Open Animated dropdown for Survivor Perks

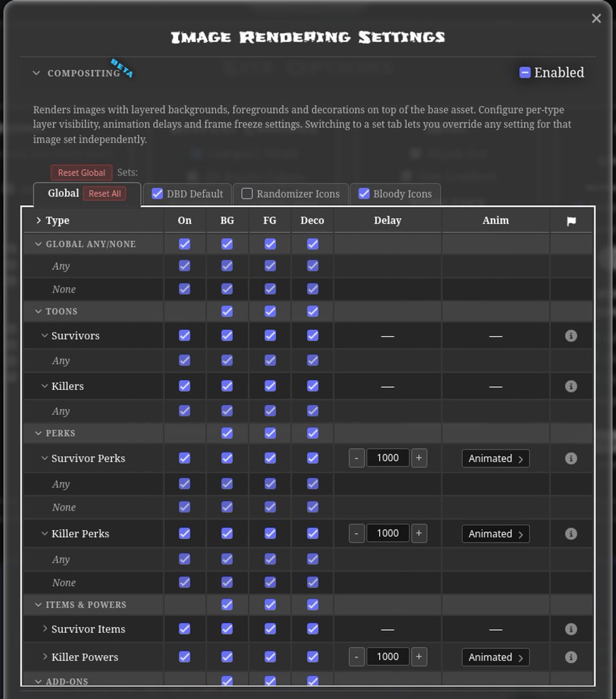[495, 458]
